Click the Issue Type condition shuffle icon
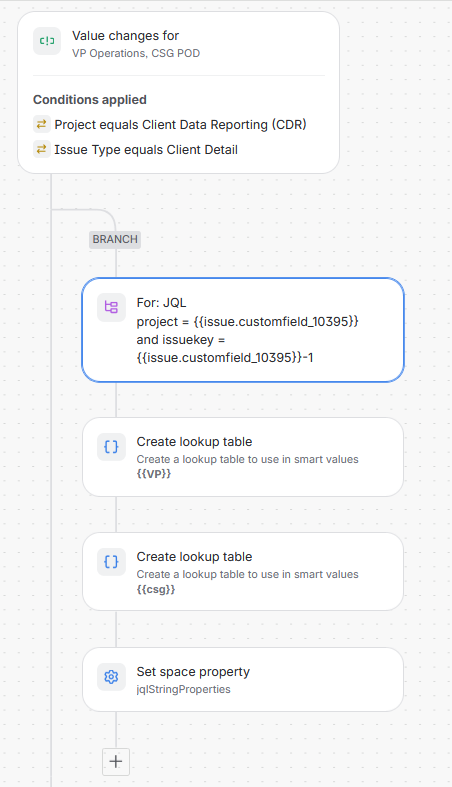Image resolution: width=452 pixels, height=787 pixels. 42,149
